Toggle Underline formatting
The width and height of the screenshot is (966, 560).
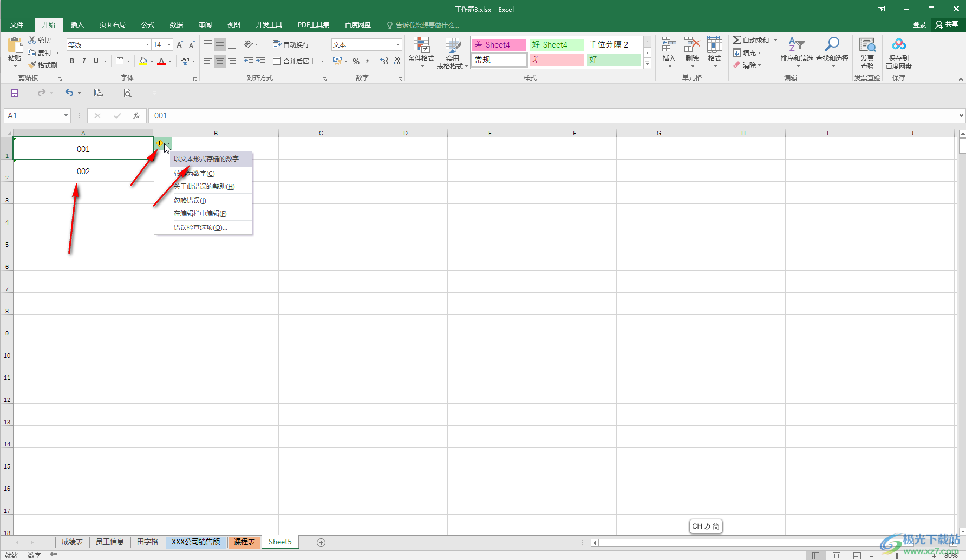tap(96, 61)
